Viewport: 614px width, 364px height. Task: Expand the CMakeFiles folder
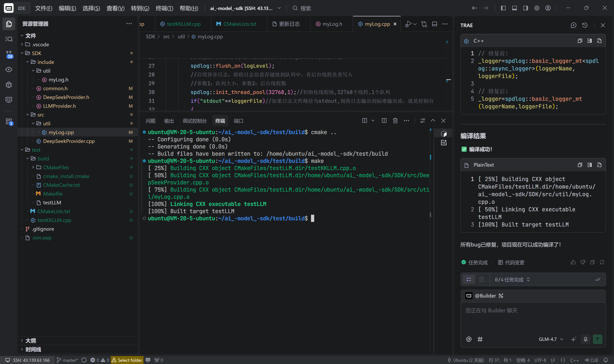point(56,167)
